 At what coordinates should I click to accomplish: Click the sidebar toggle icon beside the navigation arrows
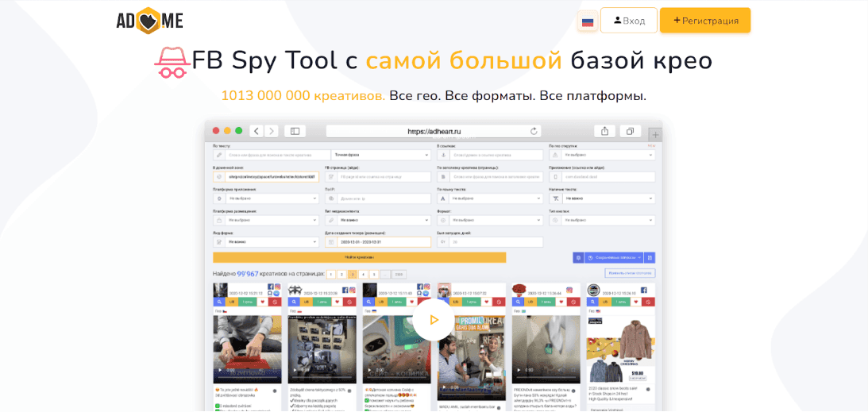click(x=295, y=131)
